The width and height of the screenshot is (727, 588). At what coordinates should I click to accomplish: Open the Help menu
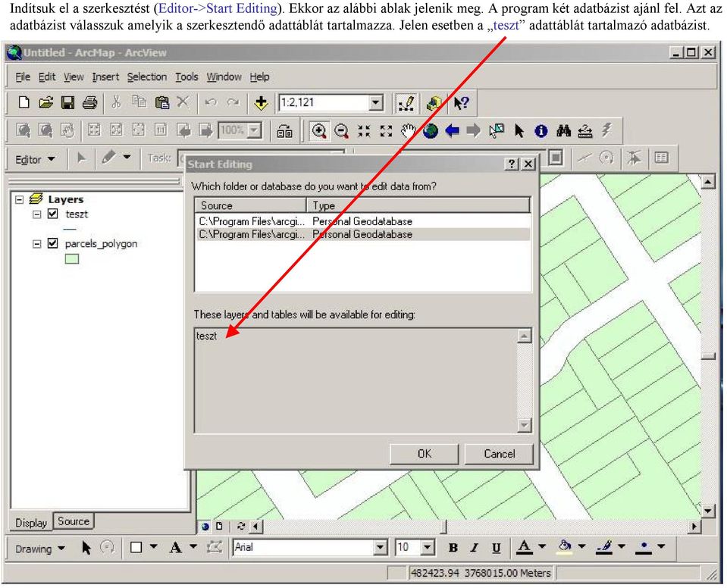tap(259, 77)
